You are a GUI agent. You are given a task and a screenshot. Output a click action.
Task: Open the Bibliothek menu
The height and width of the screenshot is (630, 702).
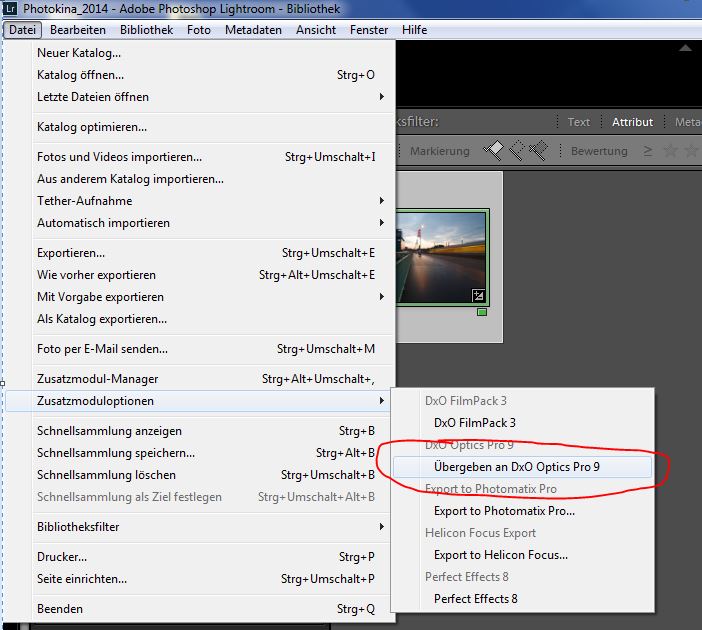click(146, 30)
